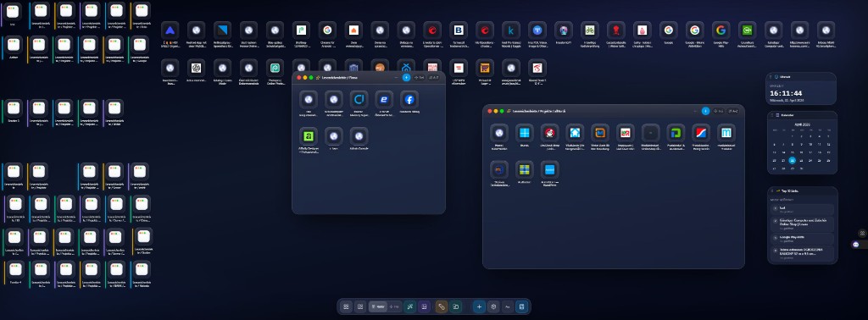The width and height of the screenshot is (868, 320).
Task: Click the purple image icon in bottom dock
Action: coord(424,306)
